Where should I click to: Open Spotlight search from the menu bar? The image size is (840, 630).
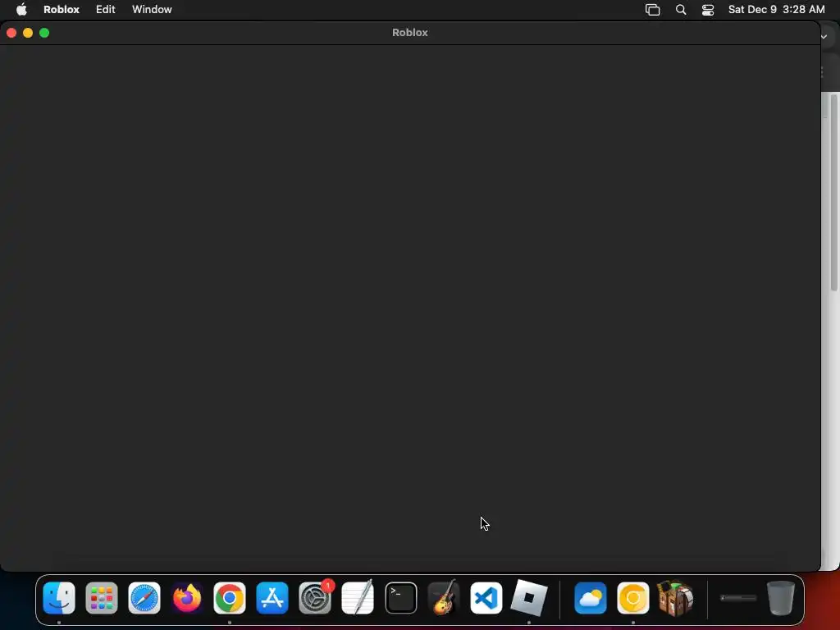click(x=681, y=10)
